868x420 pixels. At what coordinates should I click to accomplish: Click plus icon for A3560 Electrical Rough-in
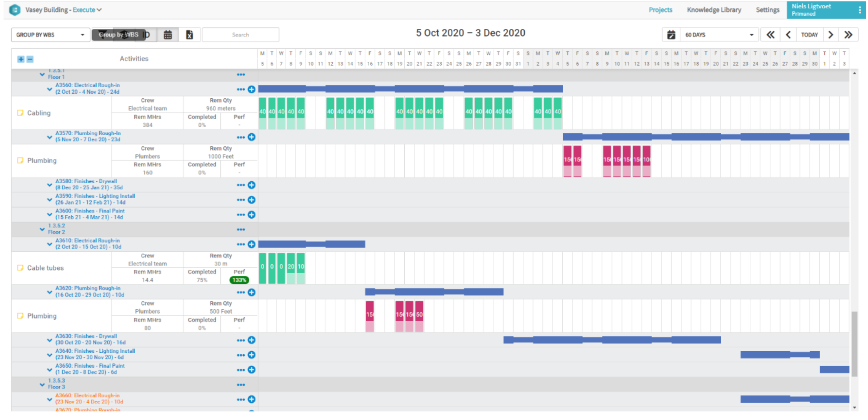tap(252, 89)
